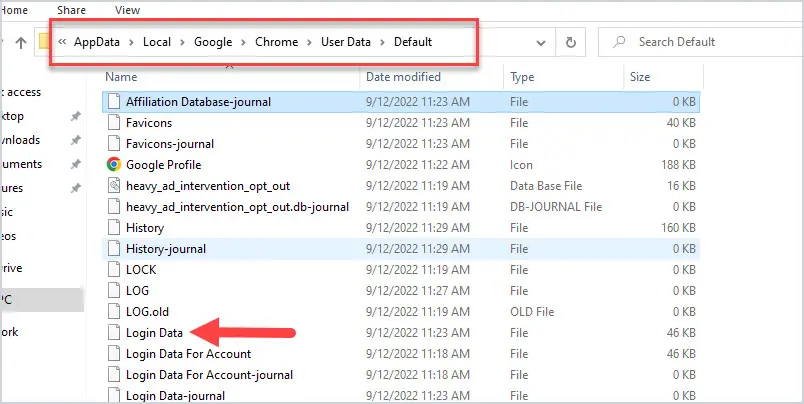Image resolution: width=804 pixels, height=404 pixels.
Task: Click the 188 KB size cell
Action: coord(678,165)
